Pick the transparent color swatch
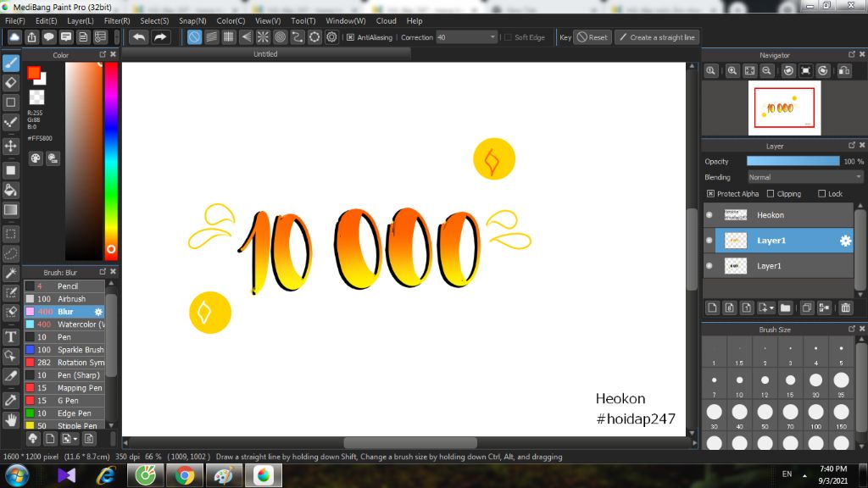Viewport: 868px width, 488px height. [36, 97]
